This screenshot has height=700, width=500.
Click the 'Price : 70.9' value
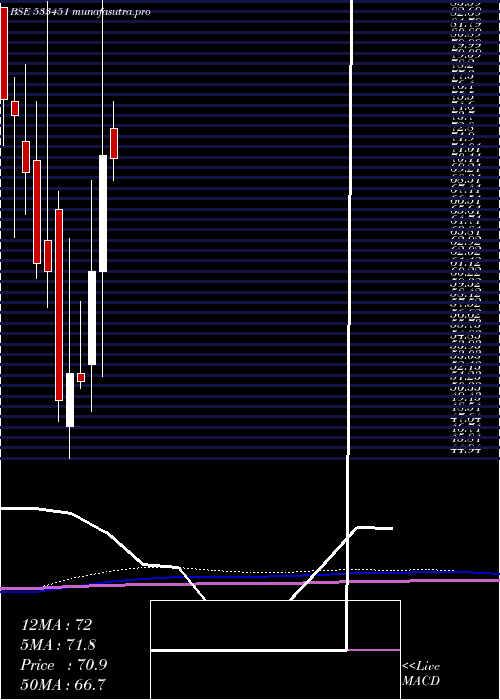64,665
